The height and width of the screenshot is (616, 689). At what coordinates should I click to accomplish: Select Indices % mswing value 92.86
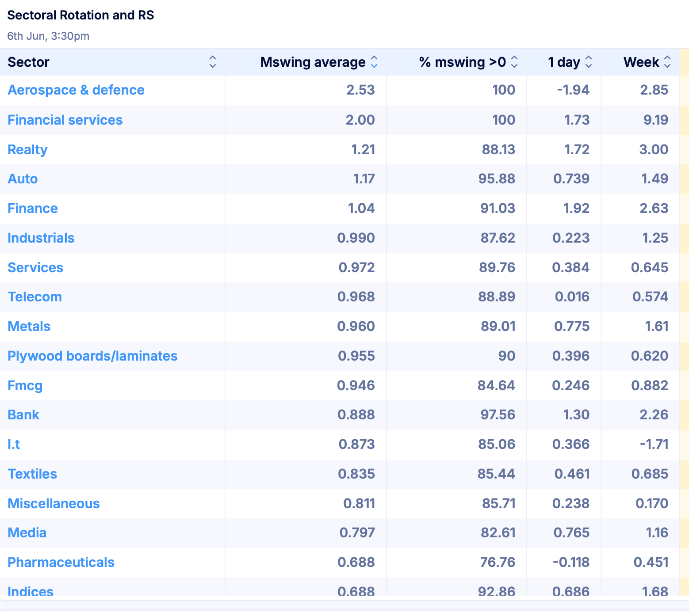tap(497, 591)
